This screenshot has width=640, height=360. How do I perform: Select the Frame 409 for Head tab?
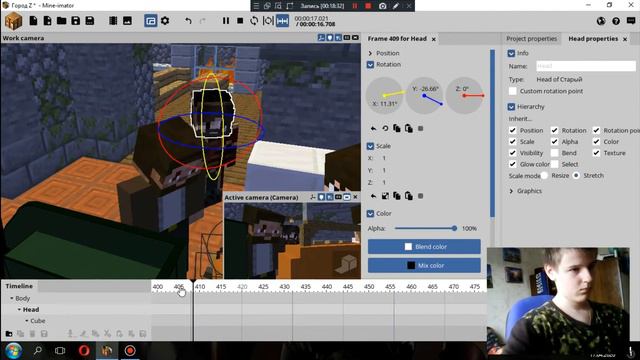click(x=397, y=38)
